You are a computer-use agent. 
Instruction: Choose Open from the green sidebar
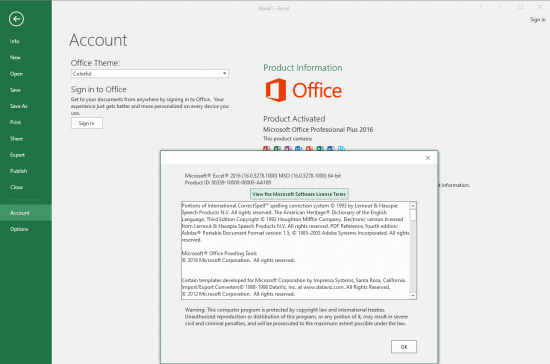pos(16,74)
